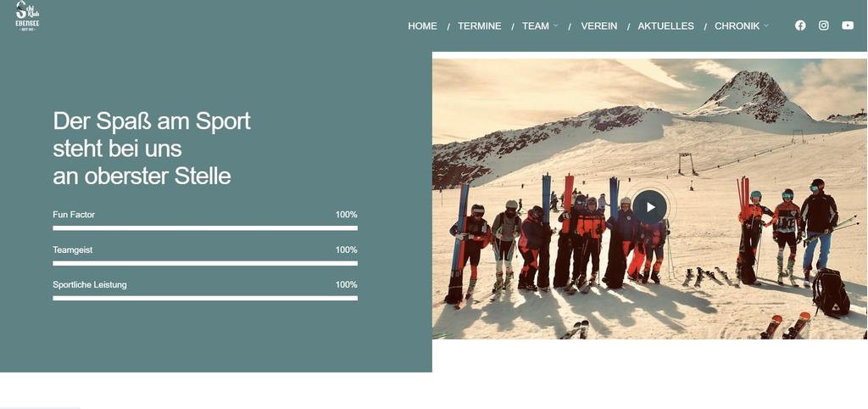This screenshot has height=409, width=868.
Task: Open the TERMINE menu item
Action: 480,26
